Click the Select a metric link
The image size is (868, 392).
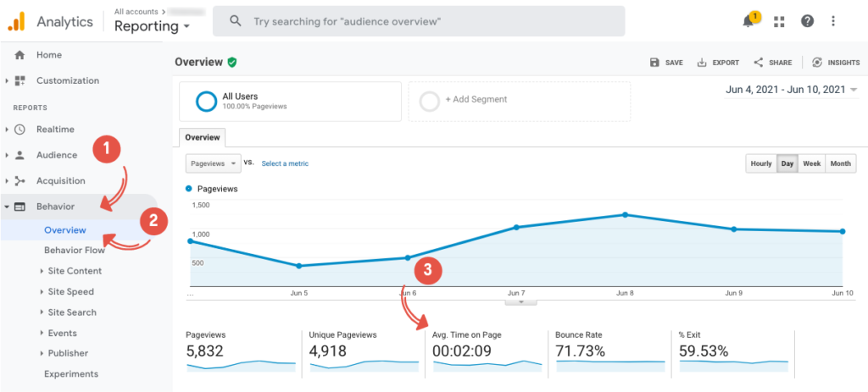tap(285, 163)
